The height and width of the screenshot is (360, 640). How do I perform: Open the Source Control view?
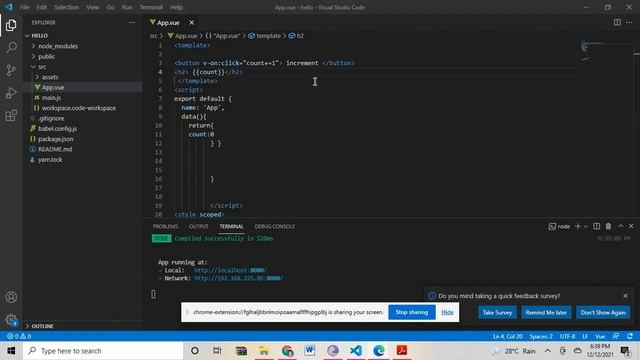[11, 70]
